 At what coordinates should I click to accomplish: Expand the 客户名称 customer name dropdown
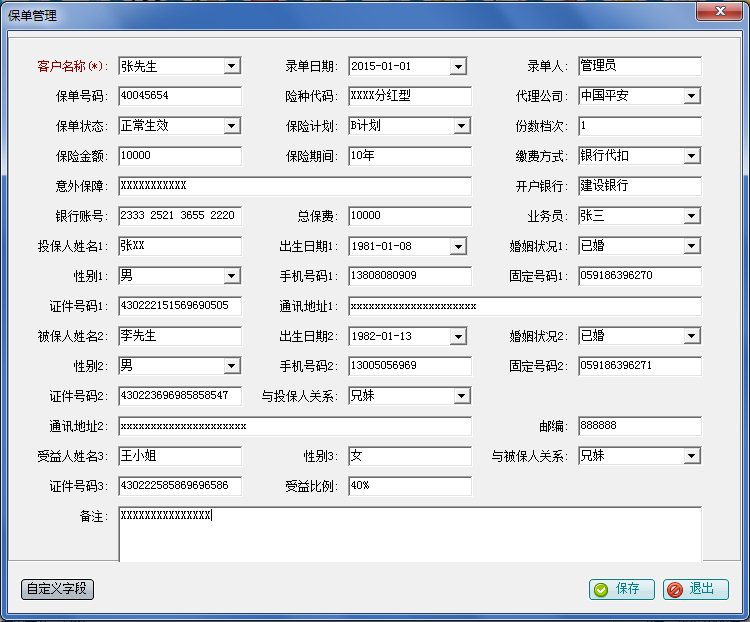pos(232,66)
